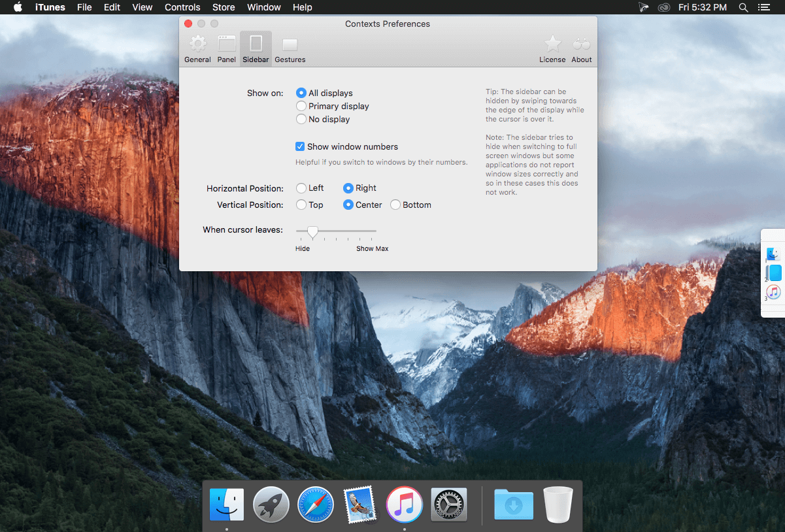The width and height of the screenshot is (785, 532).
Task: Open Mail from the Dock
Action: coord(359,504)
